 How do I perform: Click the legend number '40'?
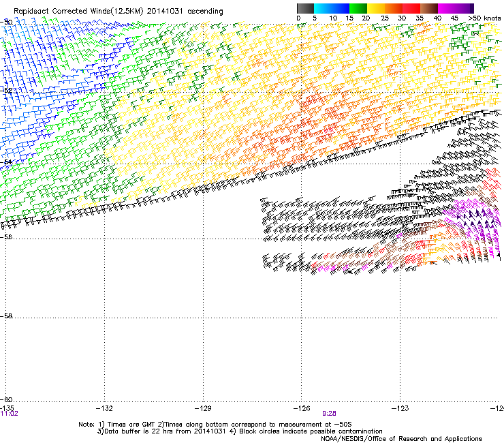point(437,18)
